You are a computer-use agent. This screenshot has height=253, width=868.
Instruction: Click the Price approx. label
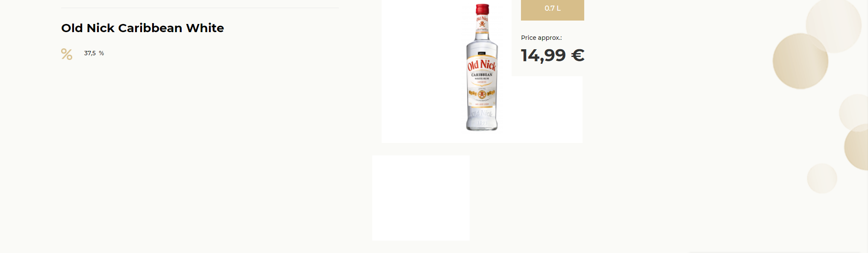pyautogui.click(x=541, y=38)
